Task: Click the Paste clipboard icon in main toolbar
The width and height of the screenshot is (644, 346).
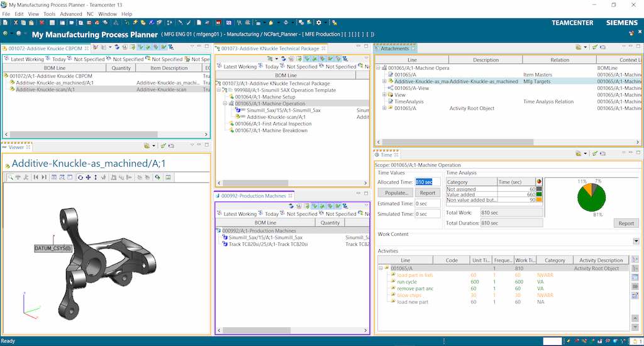Action: tap(31, 23)
